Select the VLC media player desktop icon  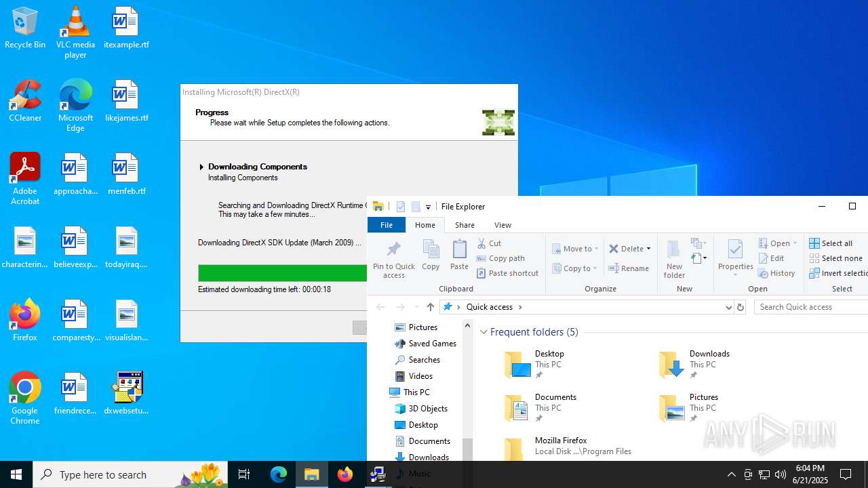point(75,33)
